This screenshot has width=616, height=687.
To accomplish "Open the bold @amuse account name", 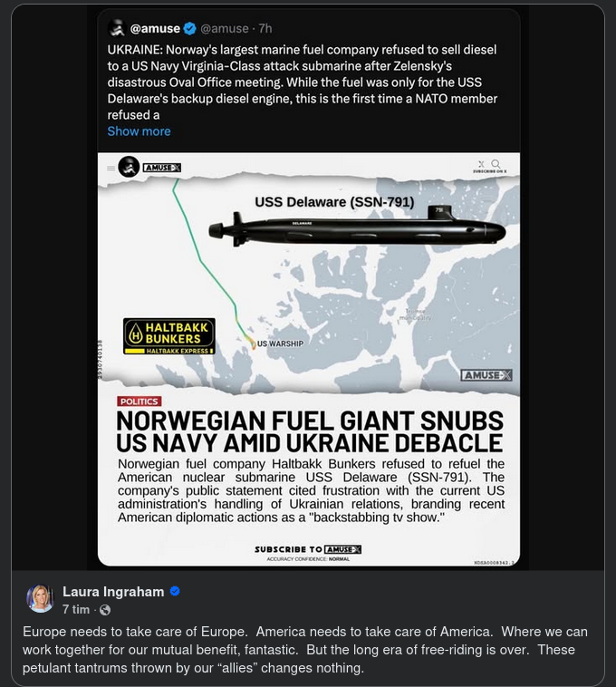I will click(155, 29).
